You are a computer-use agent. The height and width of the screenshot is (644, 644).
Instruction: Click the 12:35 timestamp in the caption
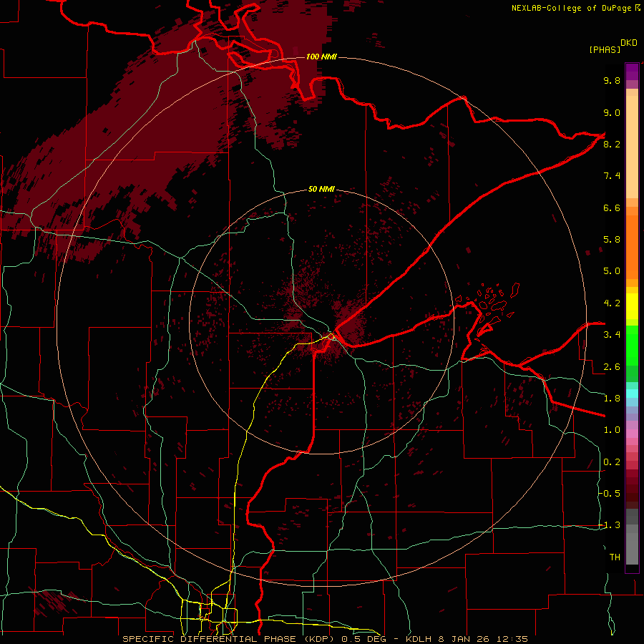[x=512, y=639]
